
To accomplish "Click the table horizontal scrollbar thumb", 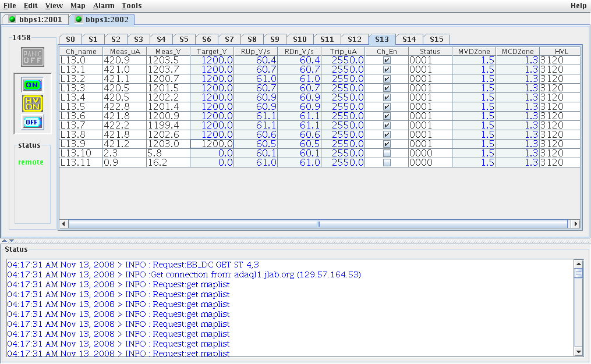I will point(318,224).
